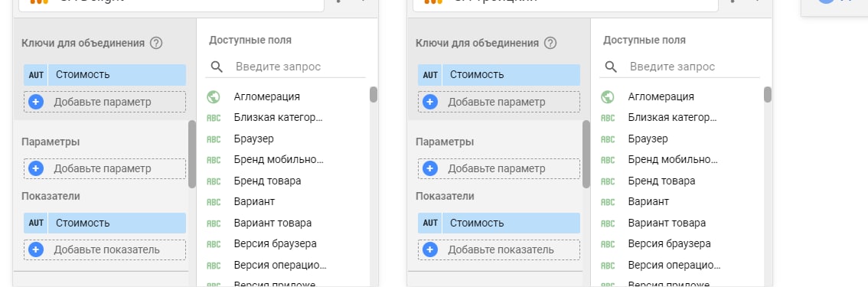Add join key parameter in left panel
Image resolution: width=868 pixels, height=287 pixels.
(105, 102)
